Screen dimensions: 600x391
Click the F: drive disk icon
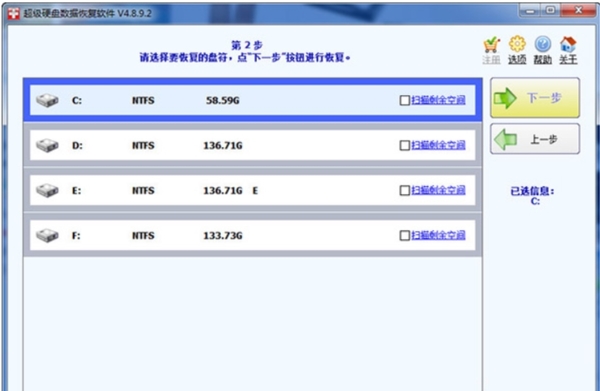[47, 235]
